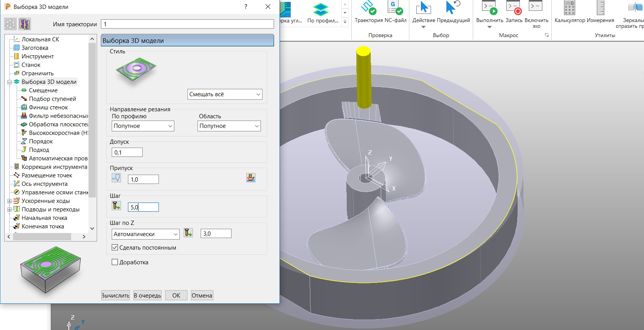Image resolution: width=644 pixels, height=330 pixels.
Task: Open Финиш стенок page
Action: click(x=48, y=107)
